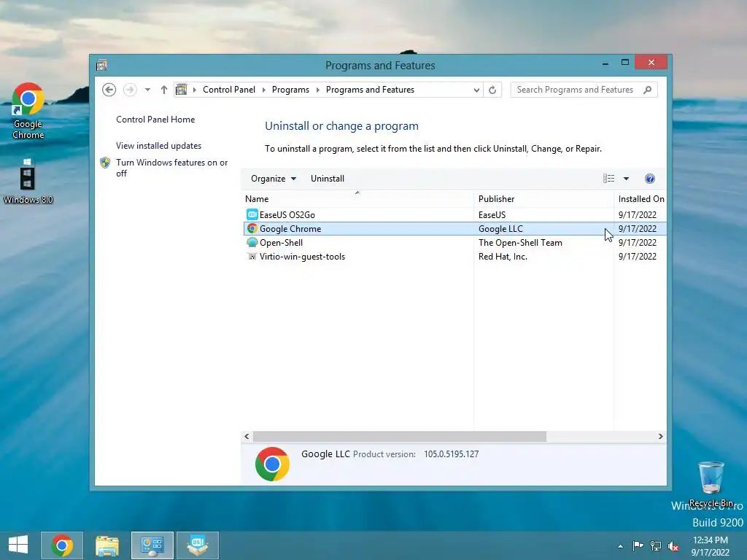Viewport: 747px width, 560px height.
Task: Sort by the Publisher column header
Action: pyautogui.click(x=543, y=199)
